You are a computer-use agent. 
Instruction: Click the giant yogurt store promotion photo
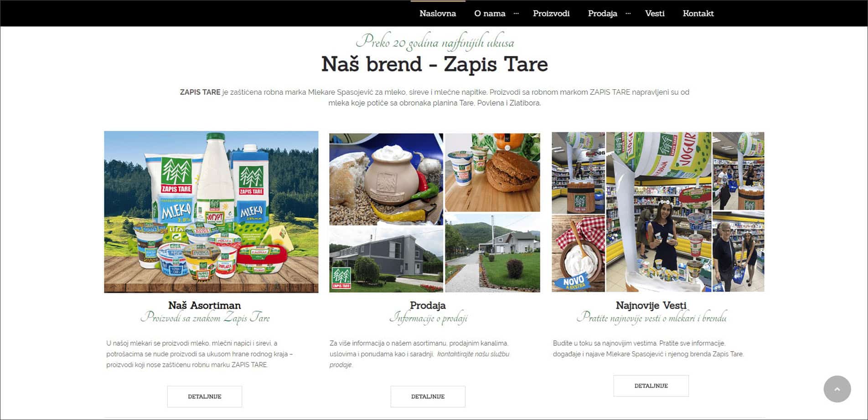658,212
